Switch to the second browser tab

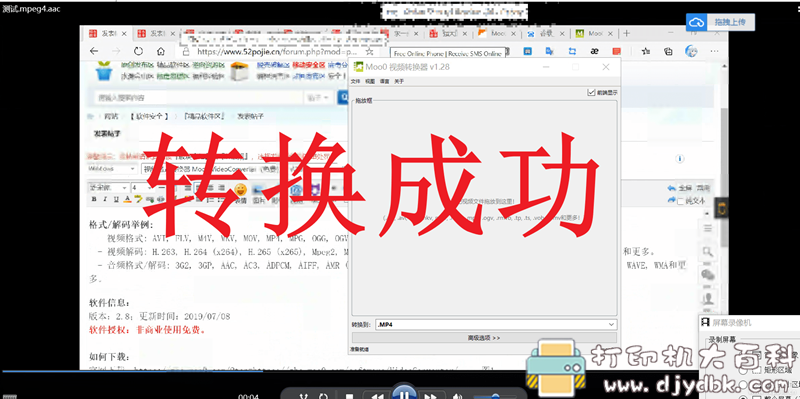156,34
